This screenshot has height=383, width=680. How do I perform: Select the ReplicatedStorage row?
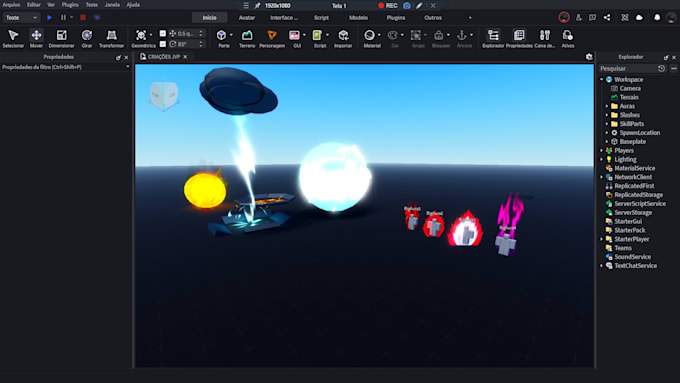[638, 195]
